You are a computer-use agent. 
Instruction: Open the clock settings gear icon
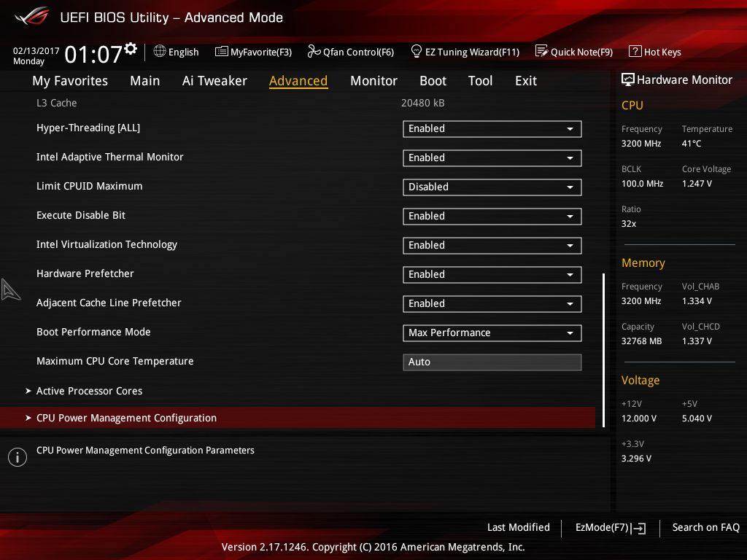click(131, 49)
